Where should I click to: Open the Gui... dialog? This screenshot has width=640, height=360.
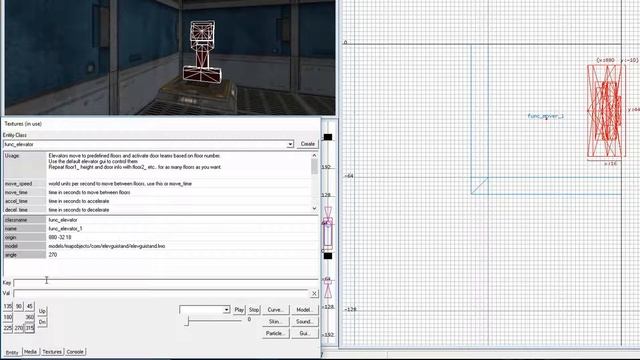[304, 333]
